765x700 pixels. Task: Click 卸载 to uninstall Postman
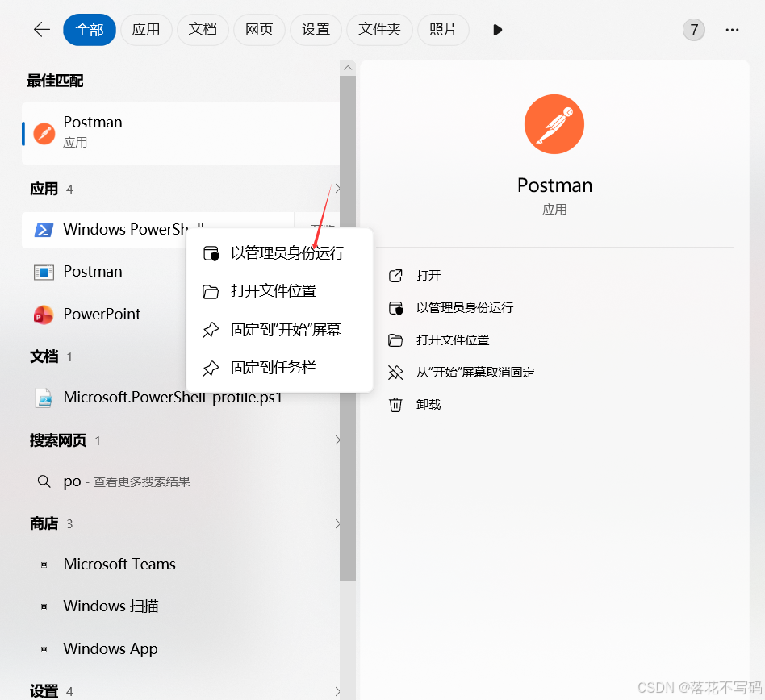(x=428, y=405)
